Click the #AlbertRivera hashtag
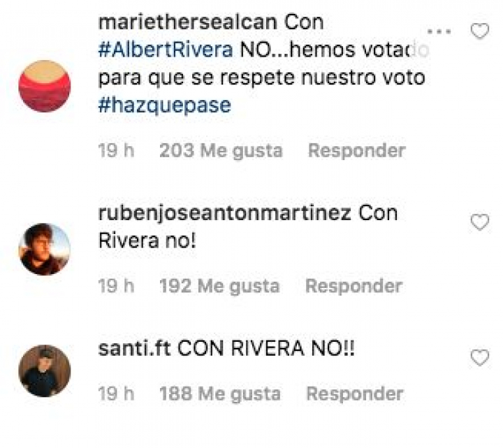The height and width of the screenshot is (448, 503). [166, 50]
